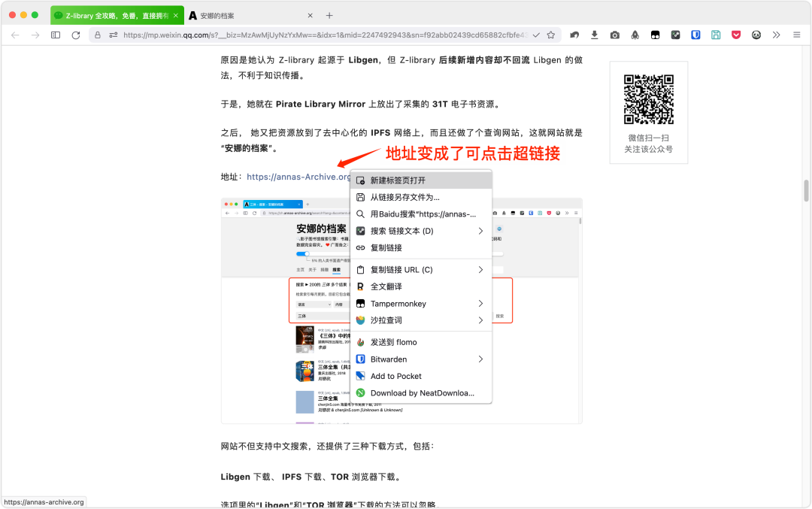Expand the 搜索 链接文本 (D) submenu
This screenshot has height=509, width=812.
click(421, 231)
